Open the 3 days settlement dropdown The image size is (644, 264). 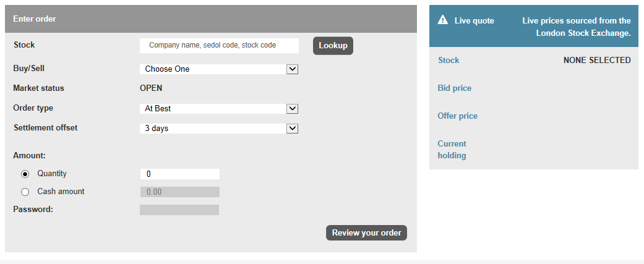(x=219, y=129)
